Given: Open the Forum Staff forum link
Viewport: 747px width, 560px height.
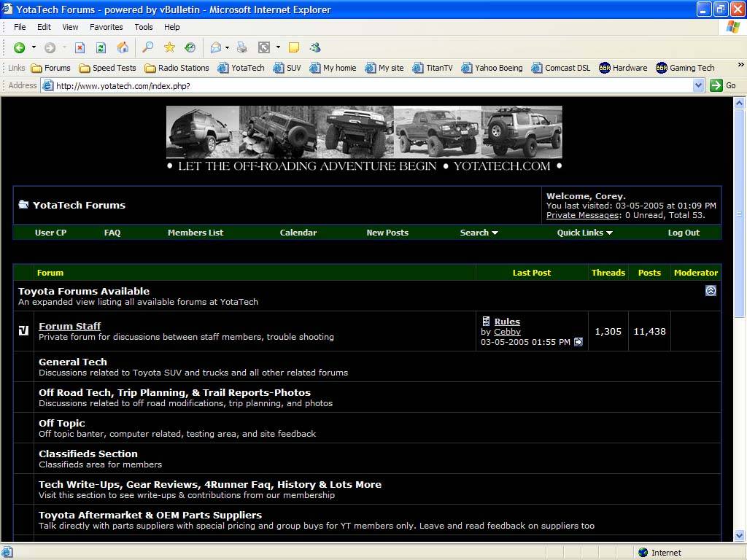Looking at the screenshot, I should [69, 326].
